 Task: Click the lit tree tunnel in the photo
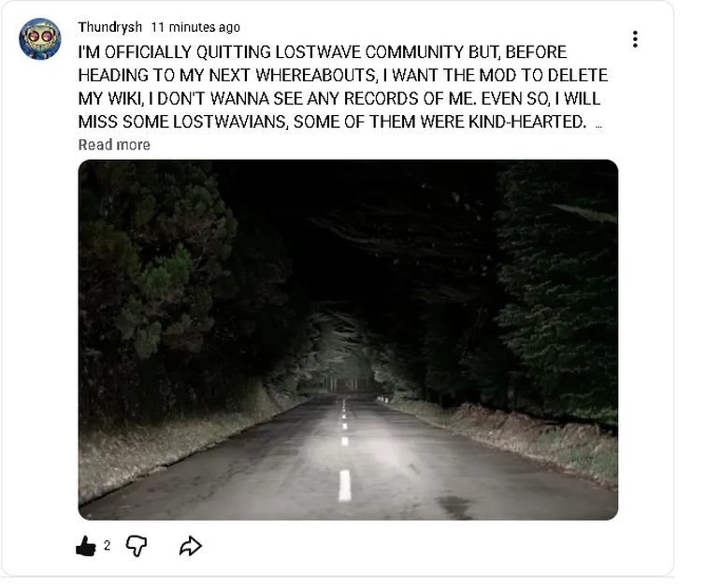[344, 355]
